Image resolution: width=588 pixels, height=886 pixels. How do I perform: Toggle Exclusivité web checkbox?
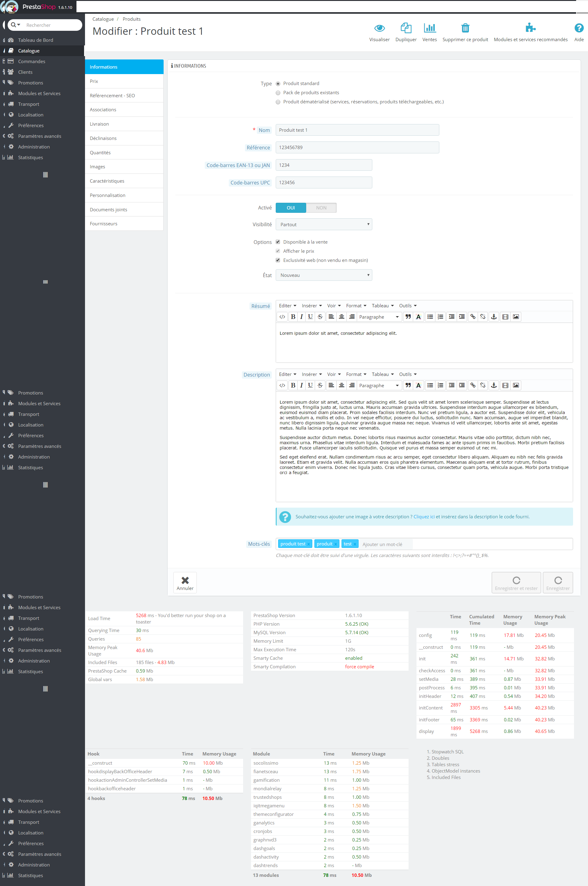278,260
